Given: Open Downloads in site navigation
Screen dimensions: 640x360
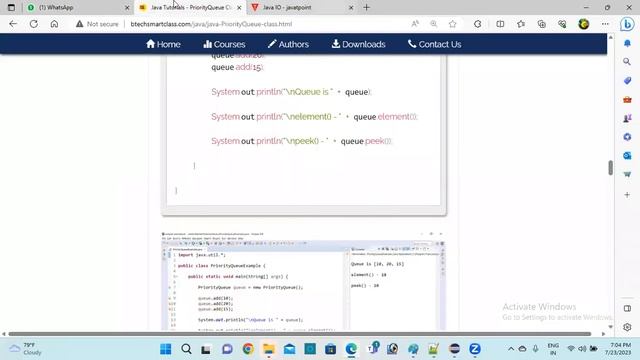Looking at the screenshot, I should click(x=358, y=44).
